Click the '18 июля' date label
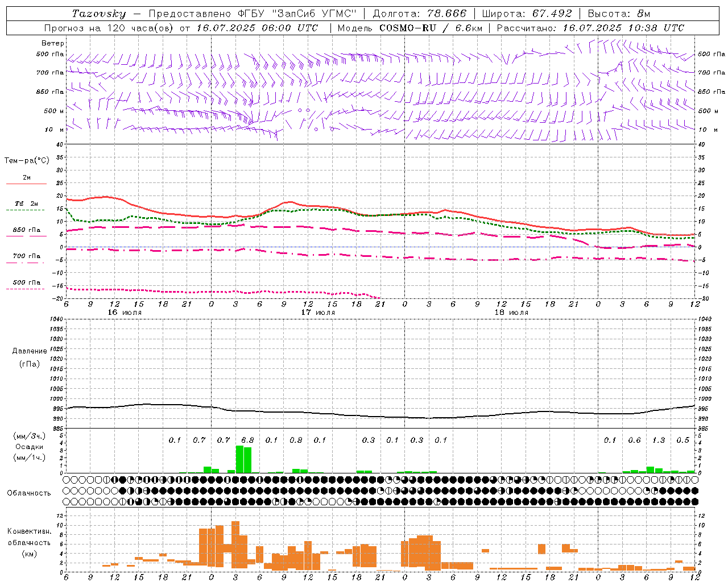Viewport: 728px width, 582px height. [x=511, y=313]
